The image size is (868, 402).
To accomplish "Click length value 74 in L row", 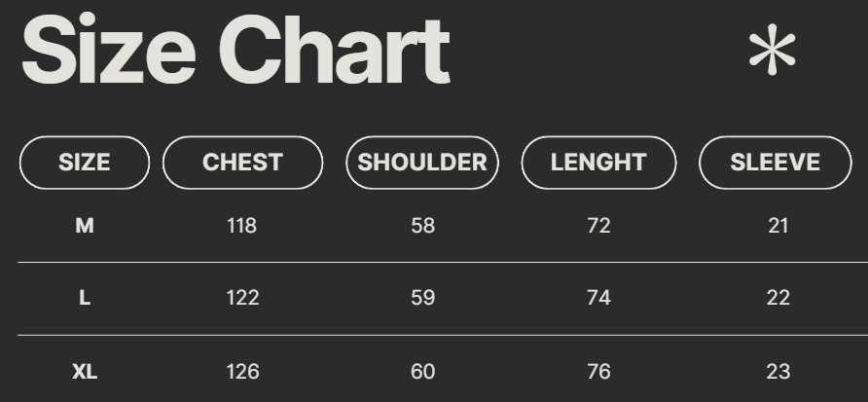I will coord(599,298).
